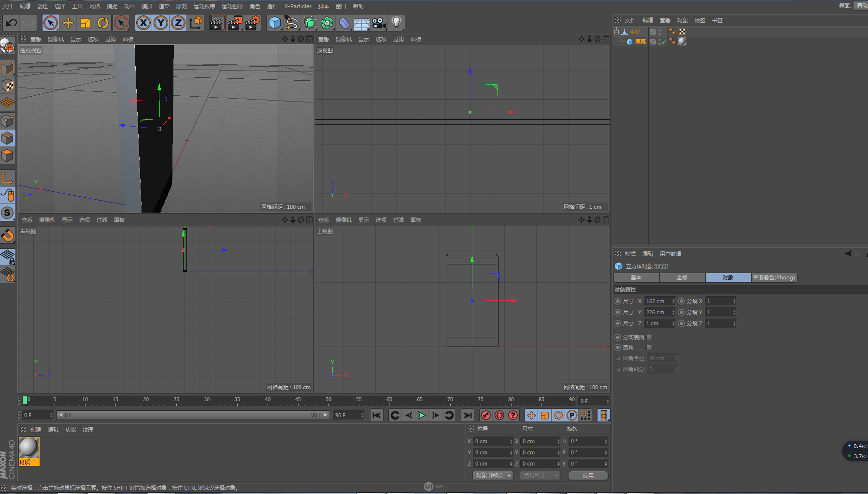Click the Camera object icon

379,23
